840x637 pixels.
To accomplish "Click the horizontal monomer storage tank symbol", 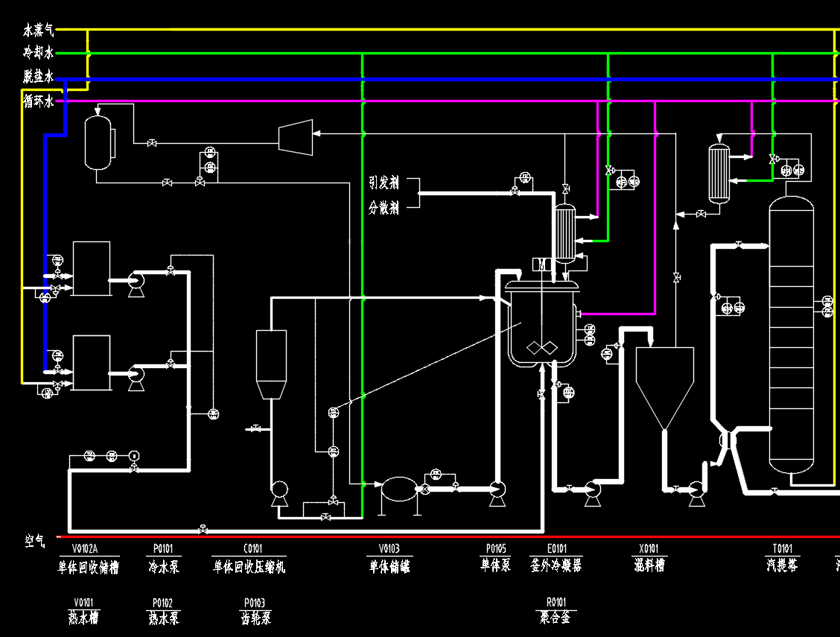I will click(x=400, y=489).
